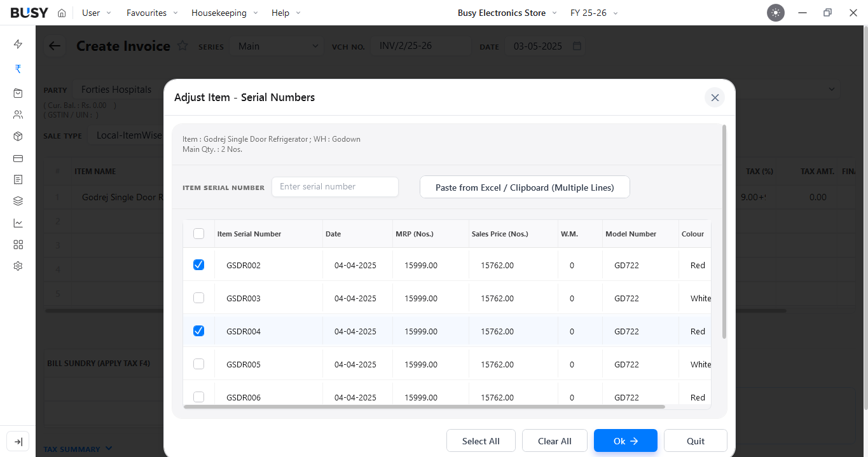Click the BUSY logo
The image size is (868, 457).
click(29, 13)
